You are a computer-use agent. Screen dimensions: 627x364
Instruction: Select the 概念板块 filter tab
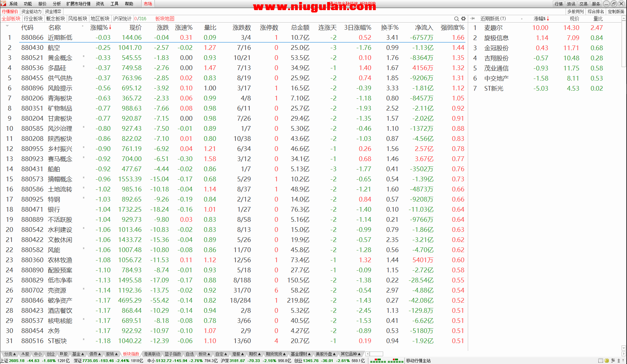56,19
